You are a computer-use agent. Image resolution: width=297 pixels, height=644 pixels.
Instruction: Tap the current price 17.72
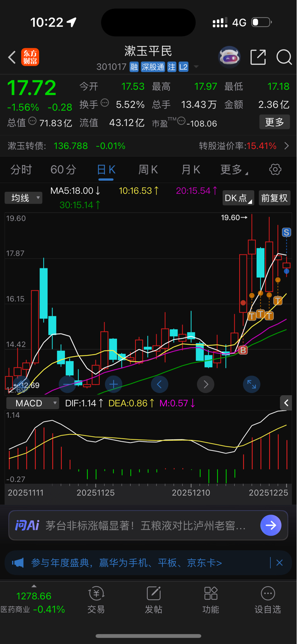(32, 88)
